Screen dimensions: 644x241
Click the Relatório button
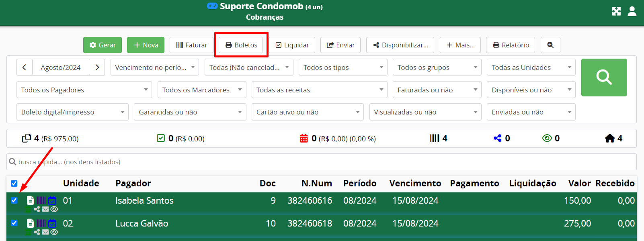[511, 45]
